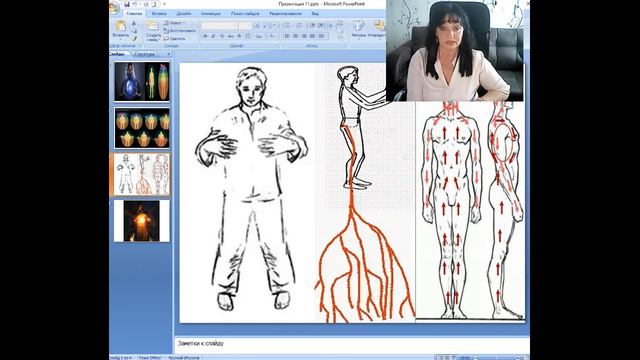The image size is (640, 360).
Task: Cut selection with the scissors icon
Action: tap(134, 24)
